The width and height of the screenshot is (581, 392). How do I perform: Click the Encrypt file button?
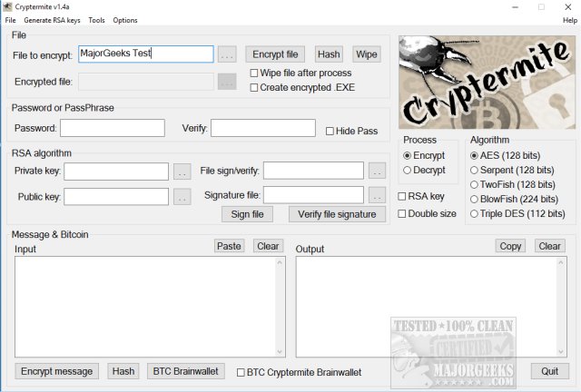pyautogui.click(x=275, y=54)
